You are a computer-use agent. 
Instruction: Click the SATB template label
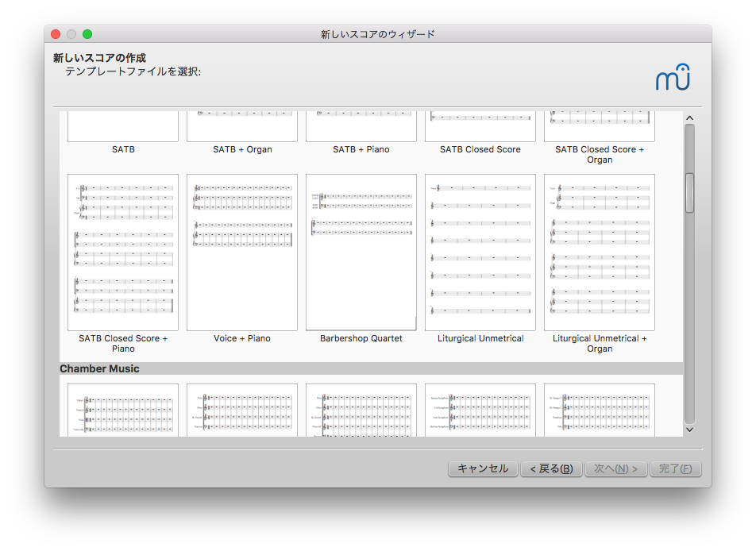click(x=123, y=149)
